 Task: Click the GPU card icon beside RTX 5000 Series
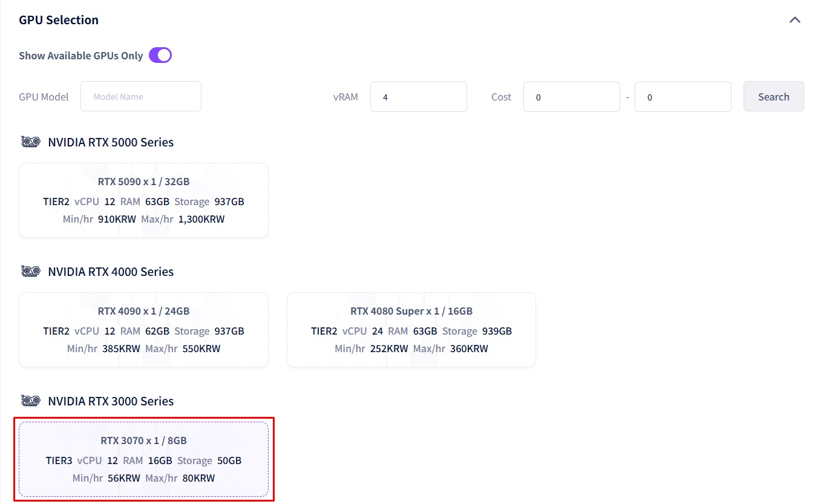point(31,142)
